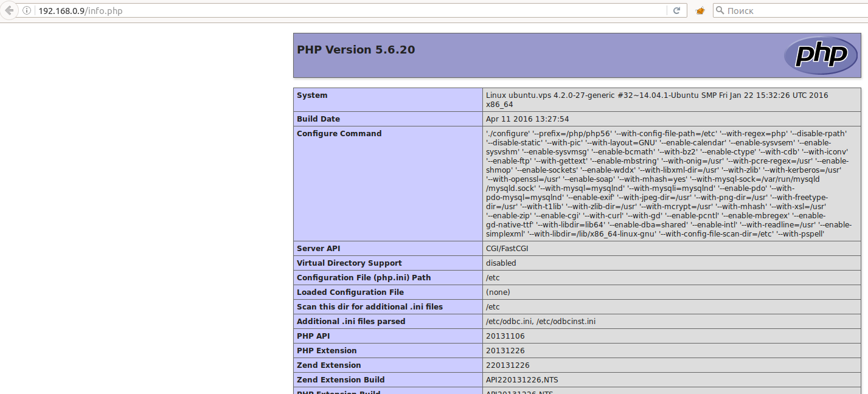Select the Zend Extension label
This screenshot has height=394, width=868.
click(x=329, y=365)
